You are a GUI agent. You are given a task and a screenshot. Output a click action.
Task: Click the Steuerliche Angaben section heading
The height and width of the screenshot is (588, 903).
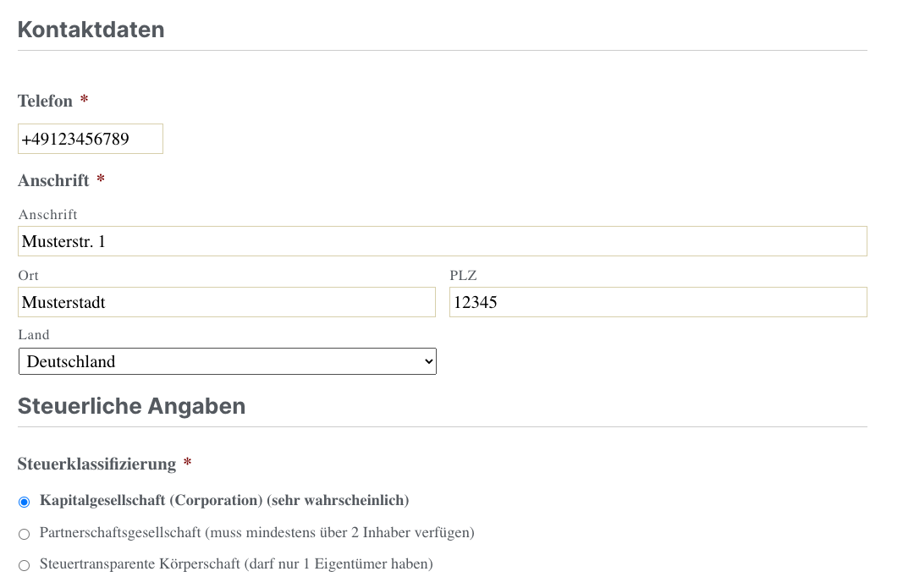click(x=131, y=406)
